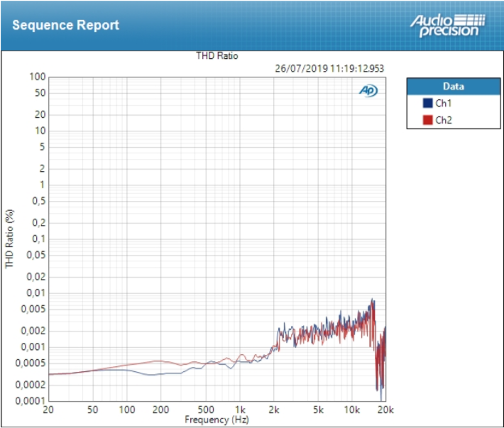Click the 100 label atop the vertical axis
Screen dimensions: 504x428
pos(38,77)
